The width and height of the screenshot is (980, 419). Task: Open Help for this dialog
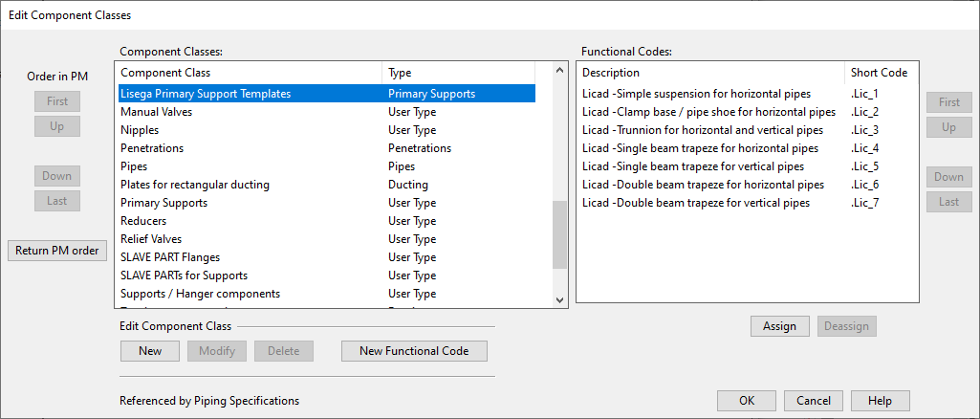(880, 401)
